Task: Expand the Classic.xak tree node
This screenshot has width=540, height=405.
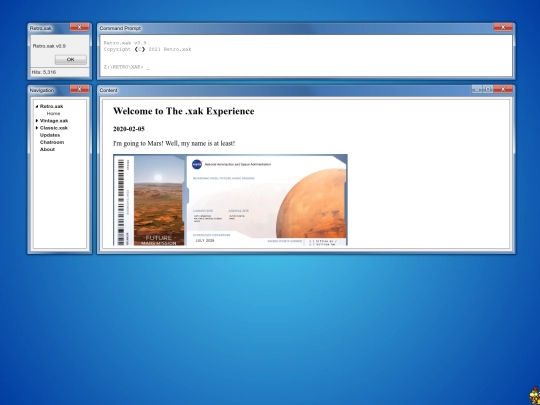Action: 37,128
